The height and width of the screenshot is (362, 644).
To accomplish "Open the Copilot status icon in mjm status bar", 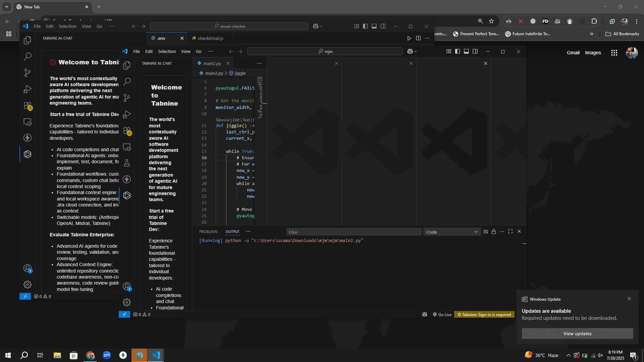I will point(425,314).
